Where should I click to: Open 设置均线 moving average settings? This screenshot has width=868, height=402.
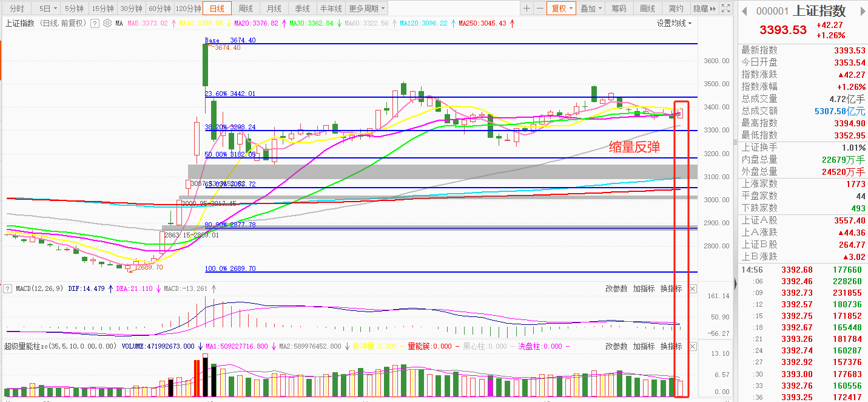[675, 23]
